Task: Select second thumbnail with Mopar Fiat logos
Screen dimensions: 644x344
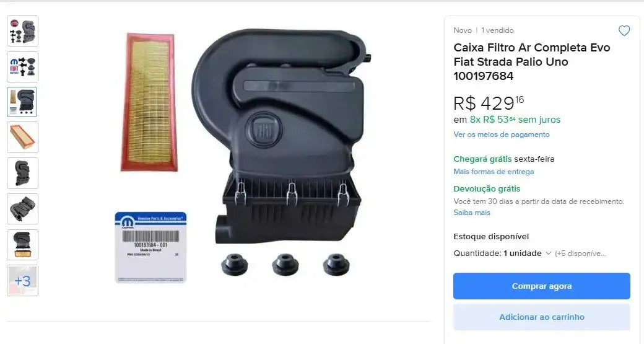Action: (22, 66)
